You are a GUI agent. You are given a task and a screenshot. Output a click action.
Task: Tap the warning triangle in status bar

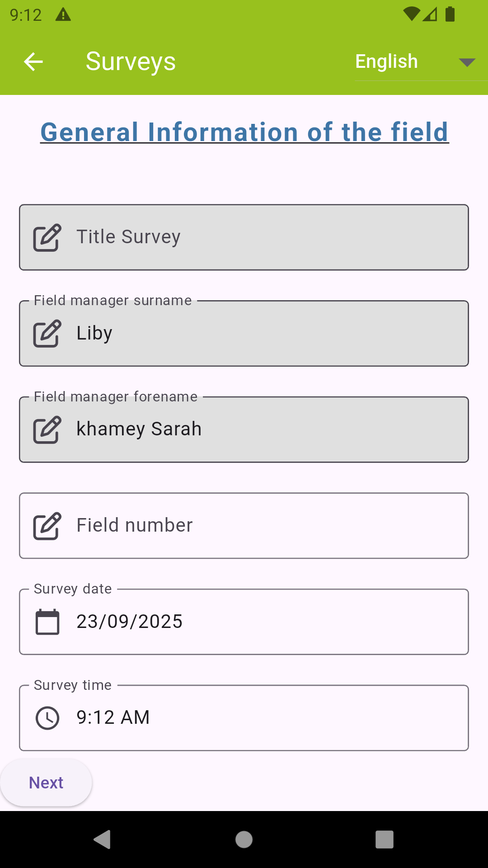pyautogui.click(x=63, y=15)
